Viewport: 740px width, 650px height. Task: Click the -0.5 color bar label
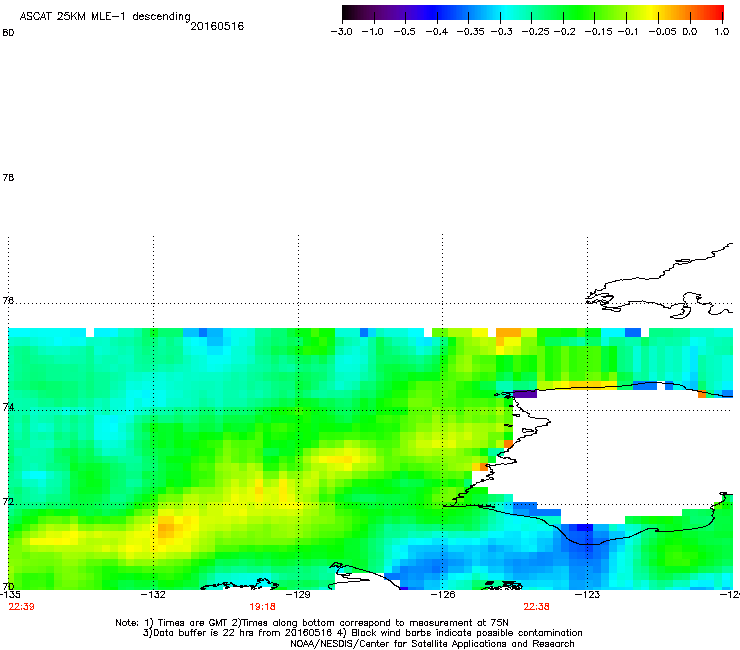pyautogui.click(x=404, y=32)
